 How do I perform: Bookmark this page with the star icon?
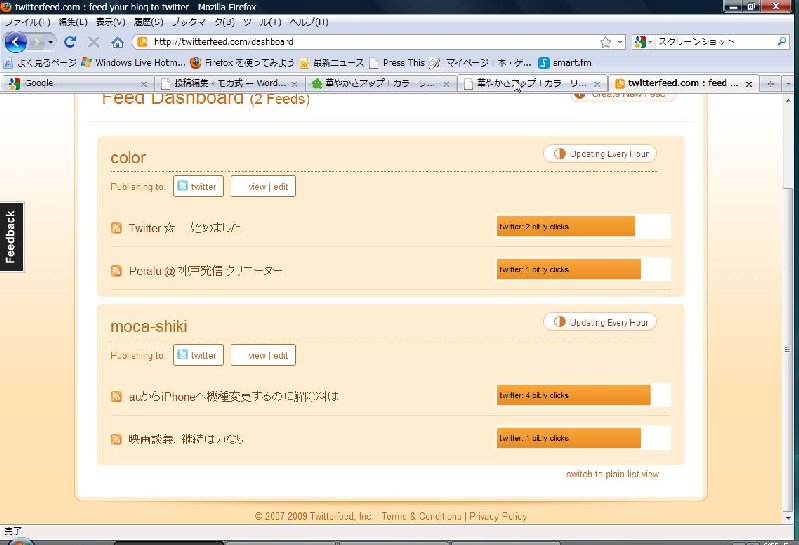point(605,42)
